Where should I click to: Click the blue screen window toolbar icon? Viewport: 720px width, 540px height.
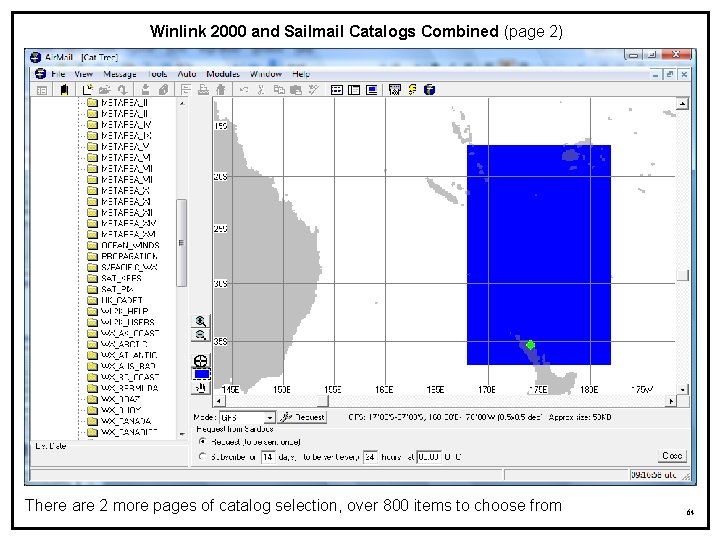[x=371, y=90]
